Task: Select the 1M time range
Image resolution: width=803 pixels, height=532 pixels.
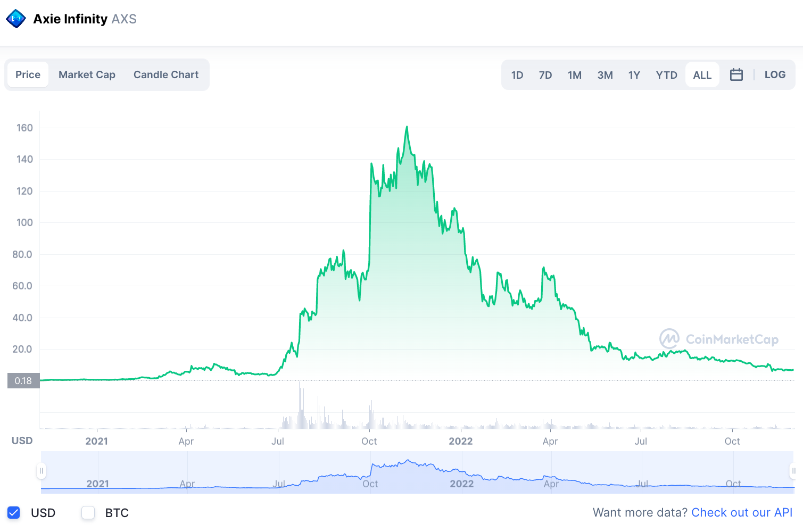Action: pos(575,75)
